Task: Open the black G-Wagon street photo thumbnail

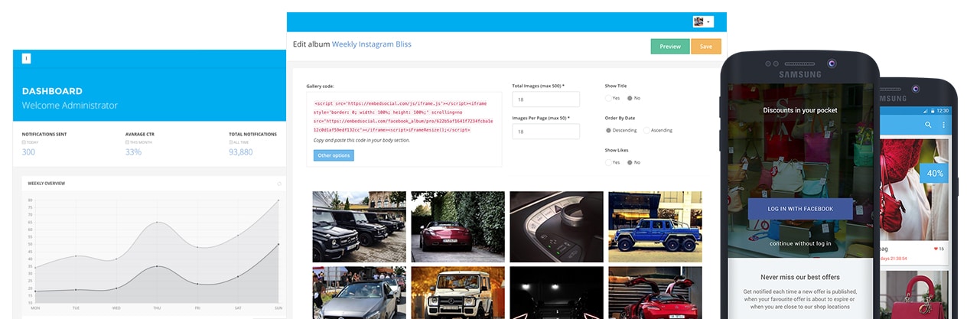Action: coord(359,226)
